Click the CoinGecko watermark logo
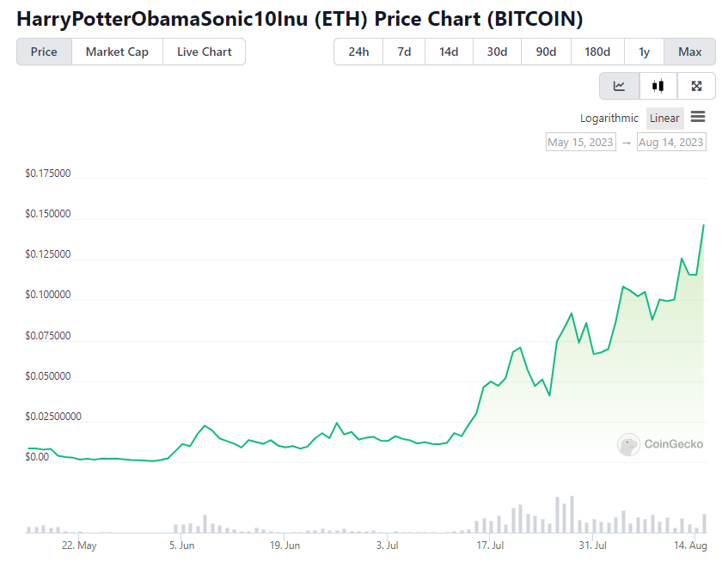 pos(660,444)
